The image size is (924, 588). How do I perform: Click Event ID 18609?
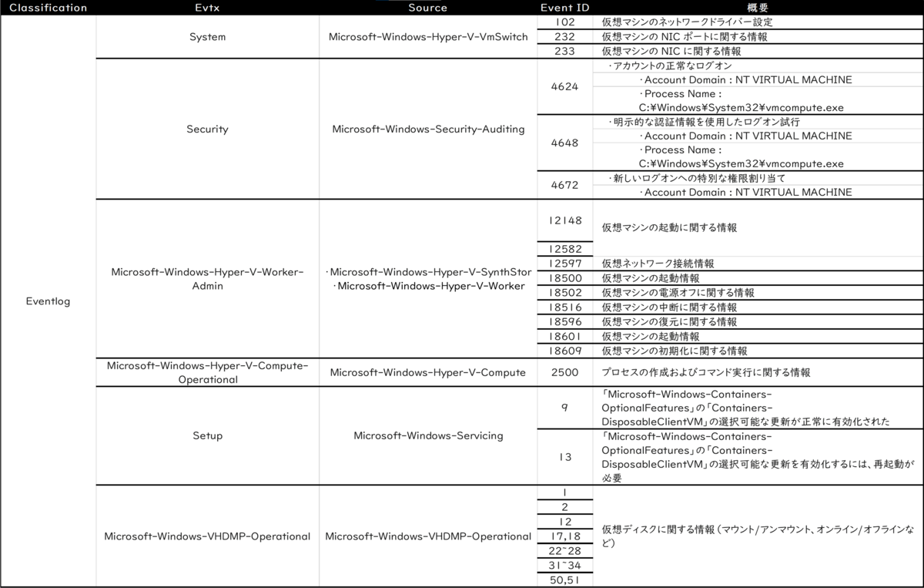pos(566,351)
